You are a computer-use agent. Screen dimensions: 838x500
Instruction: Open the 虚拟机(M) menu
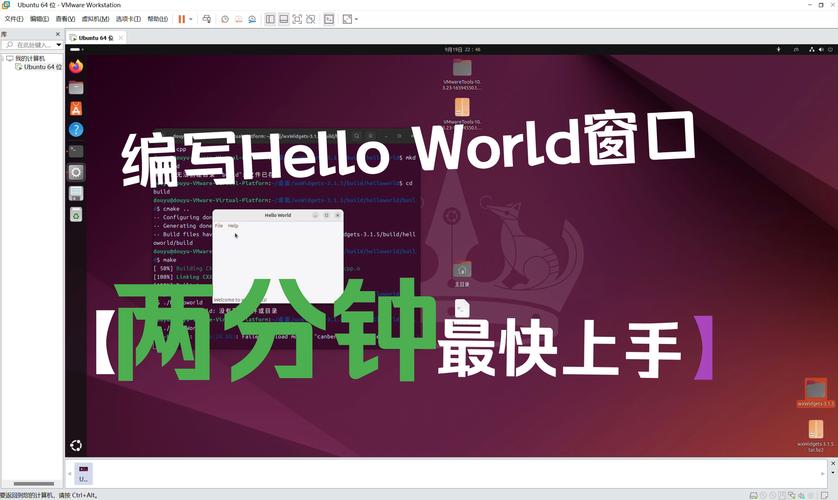point(95,19)
